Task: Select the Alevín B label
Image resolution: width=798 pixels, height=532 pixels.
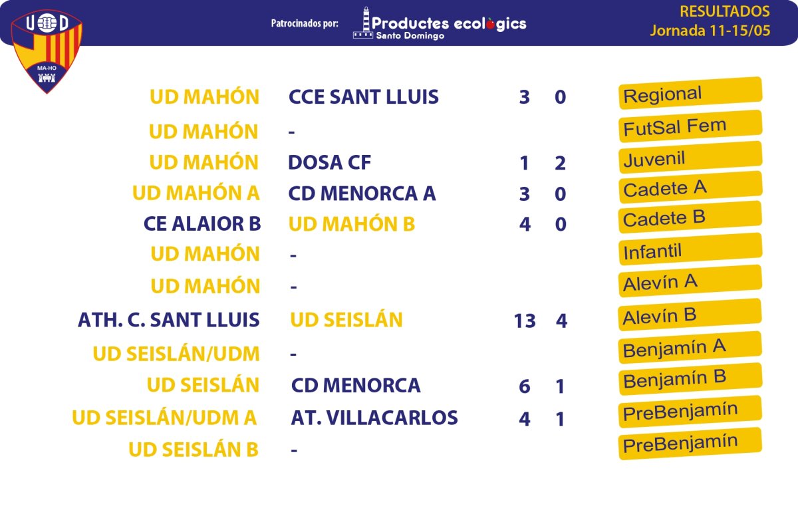Action: [690, 315]
